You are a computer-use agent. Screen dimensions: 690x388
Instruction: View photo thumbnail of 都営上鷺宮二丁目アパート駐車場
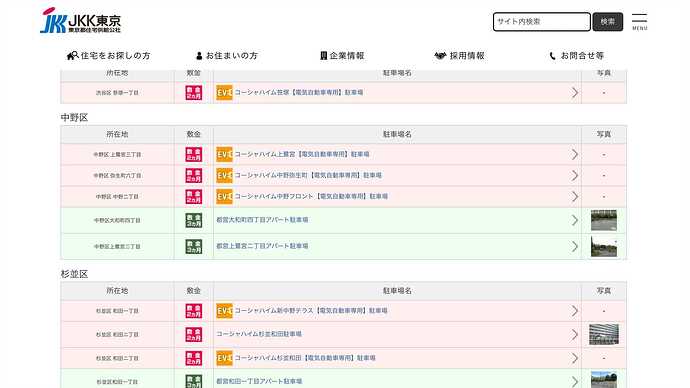point(604,246)
